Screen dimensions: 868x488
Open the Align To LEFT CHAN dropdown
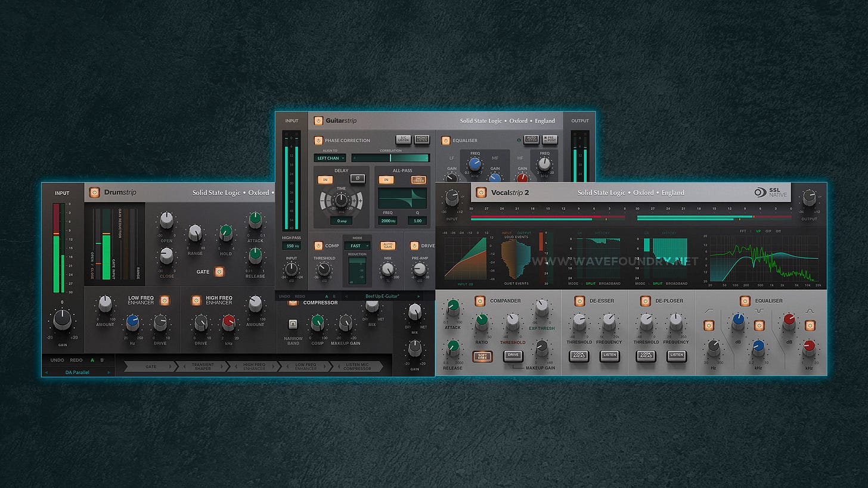330,158
